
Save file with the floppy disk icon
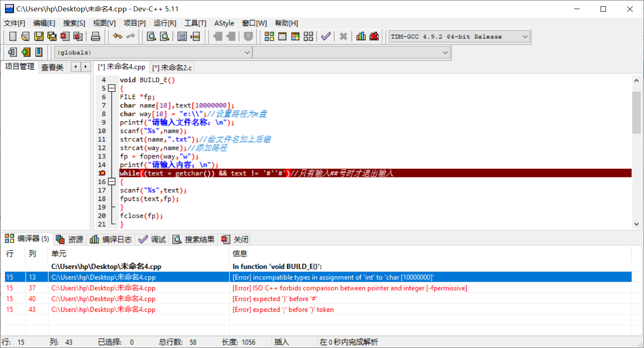(39, 37)
